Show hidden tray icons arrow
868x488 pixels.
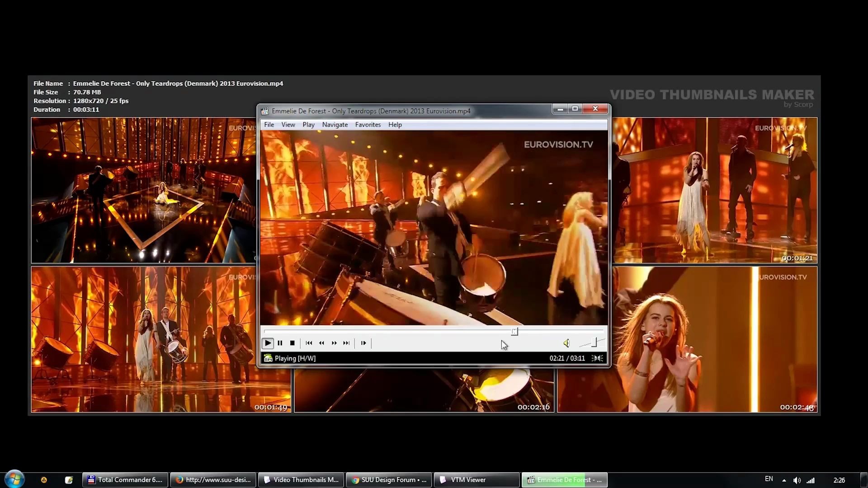[784, 480]
